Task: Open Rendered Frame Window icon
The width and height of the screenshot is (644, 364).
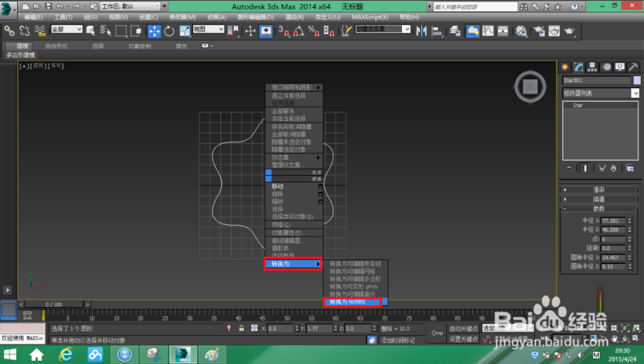Action: pyautogui.click(x=554, y=31)
